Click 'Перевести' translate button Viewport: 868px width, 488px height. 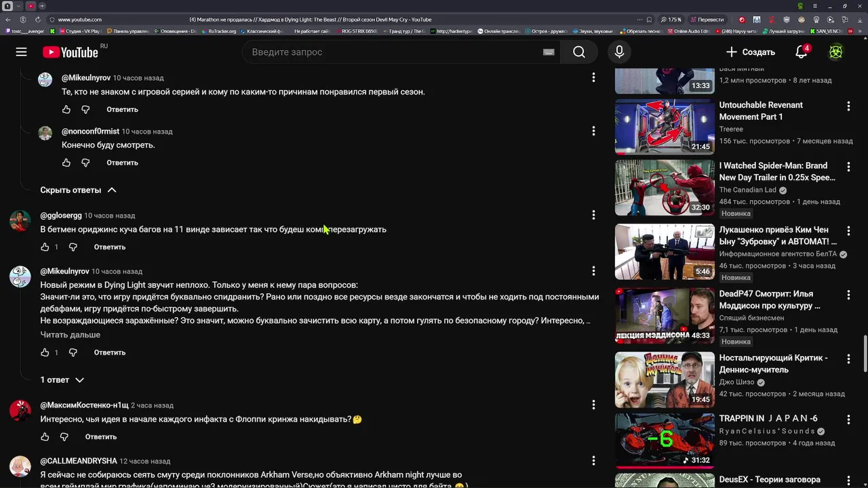[706, 20]
